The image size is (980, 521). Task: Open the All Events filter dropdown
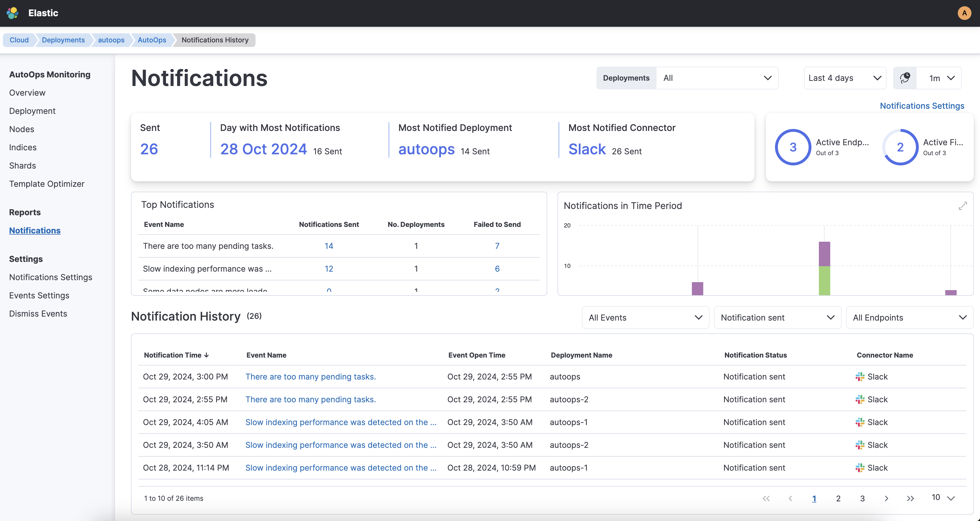click(x=645, y=317)
